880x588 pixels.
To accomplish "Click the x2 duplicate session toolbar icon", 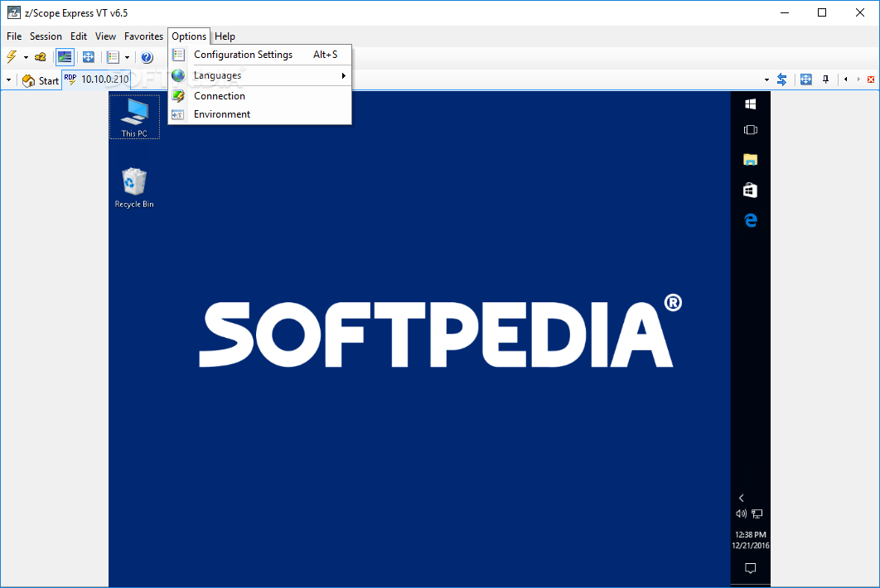I will pyautogui.click(x=41, y=56).
